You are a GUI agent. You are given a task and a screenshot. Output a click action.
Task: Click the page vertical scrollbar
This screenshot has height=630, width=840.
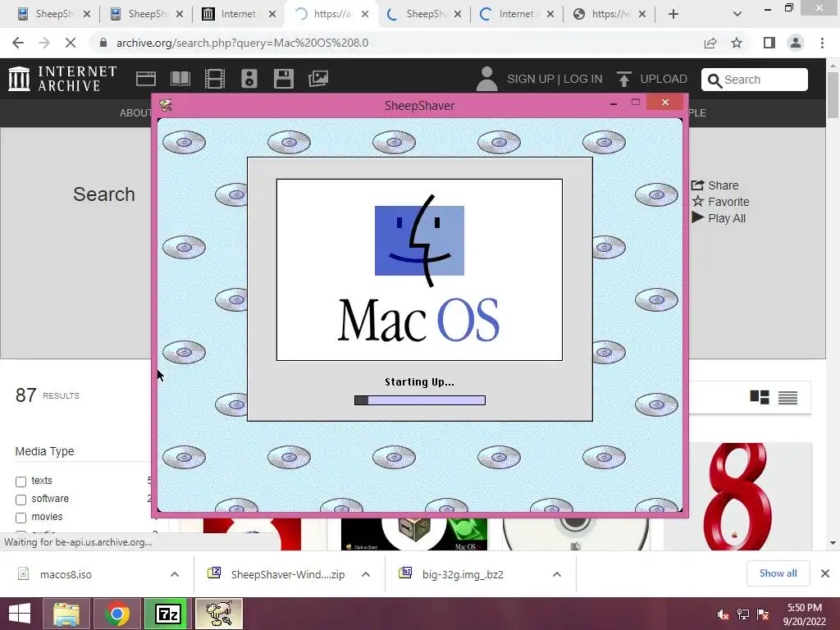[x=833, y=97]
